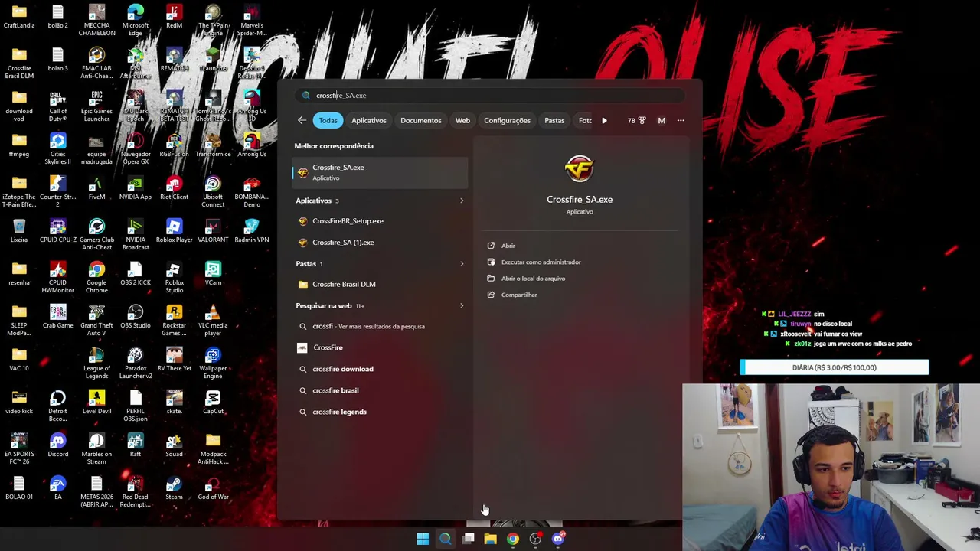Select the Todas filter tab
The height and width of the screenshot is (551, 980).
click(328, 120)
